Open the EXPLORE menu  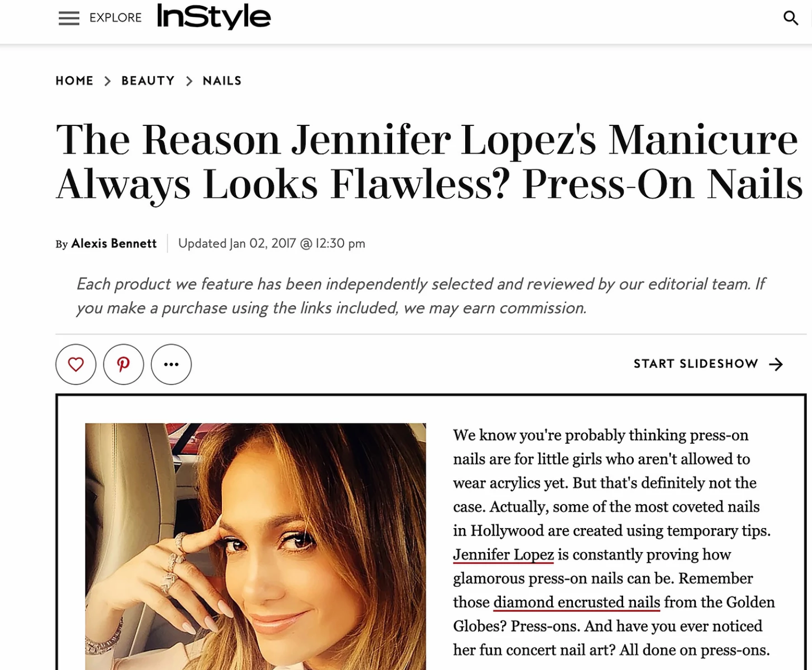click(x=115, y=18)
